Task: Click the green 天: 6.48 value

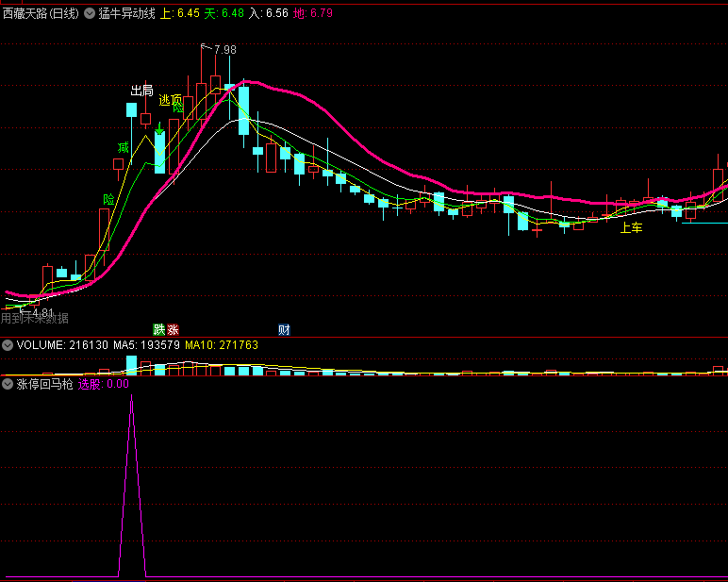Action: [x=224, y=13]
